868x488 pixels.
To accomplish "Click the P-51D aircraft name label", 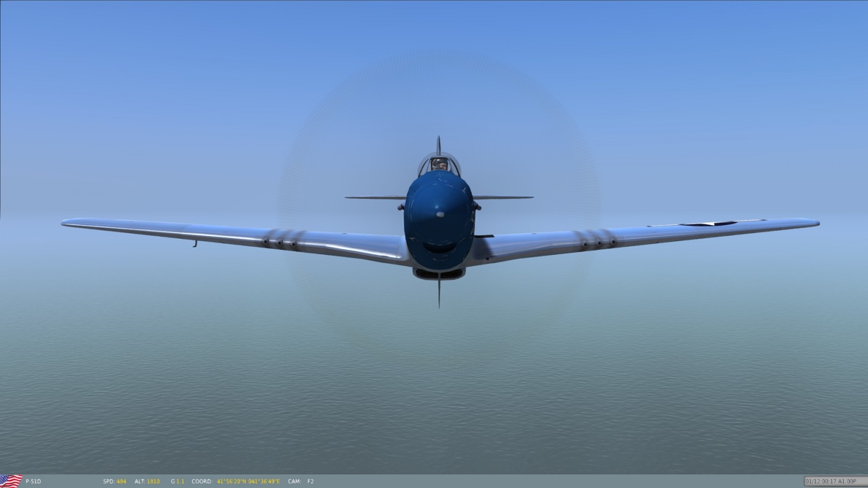I will pos(33,481).
